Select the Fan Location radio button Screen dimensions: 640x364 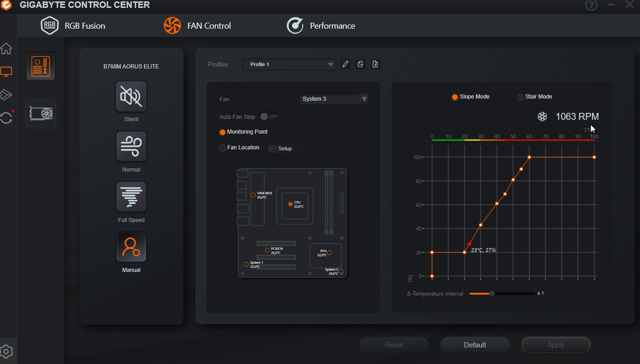pos(223,148)
